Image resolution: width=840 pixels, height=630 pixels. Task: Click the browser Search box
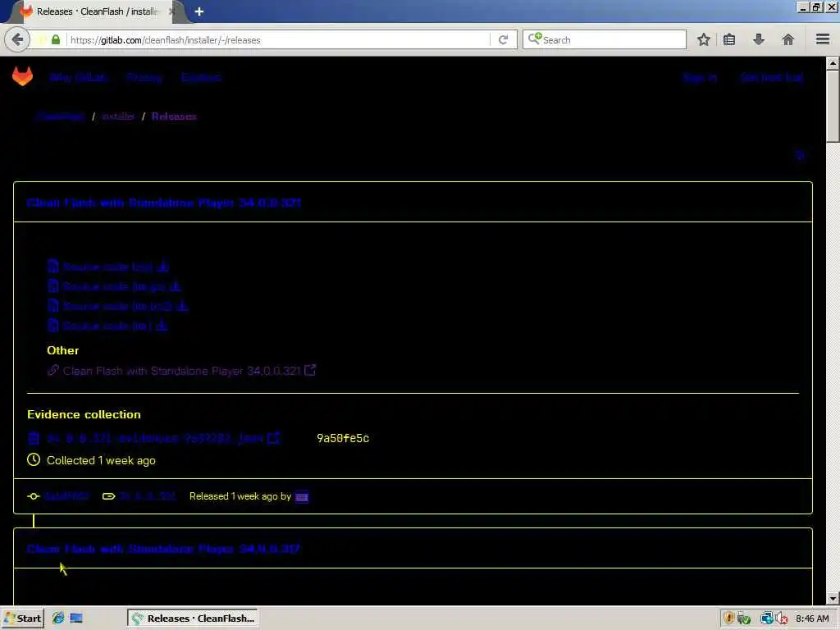click(605, 39)
